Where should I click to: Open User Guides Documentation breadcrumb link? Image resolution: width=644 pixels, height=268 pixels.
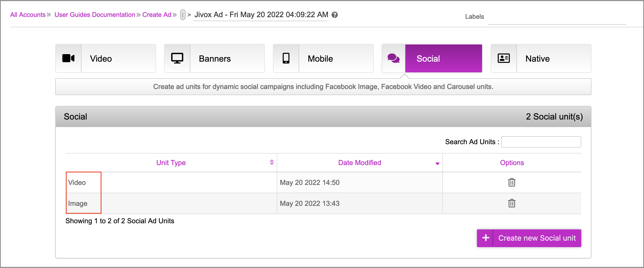95,15
